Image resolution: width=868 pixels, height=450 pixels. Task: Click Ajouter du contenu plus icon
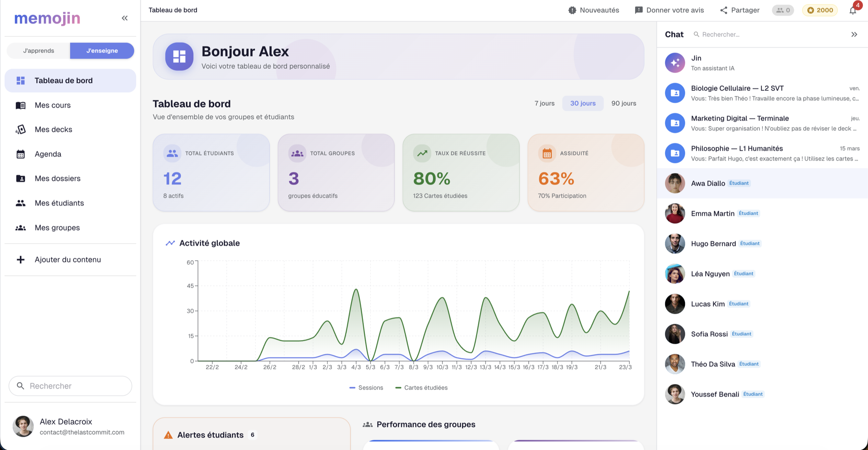pyautogui.click(x=21, y=260)
